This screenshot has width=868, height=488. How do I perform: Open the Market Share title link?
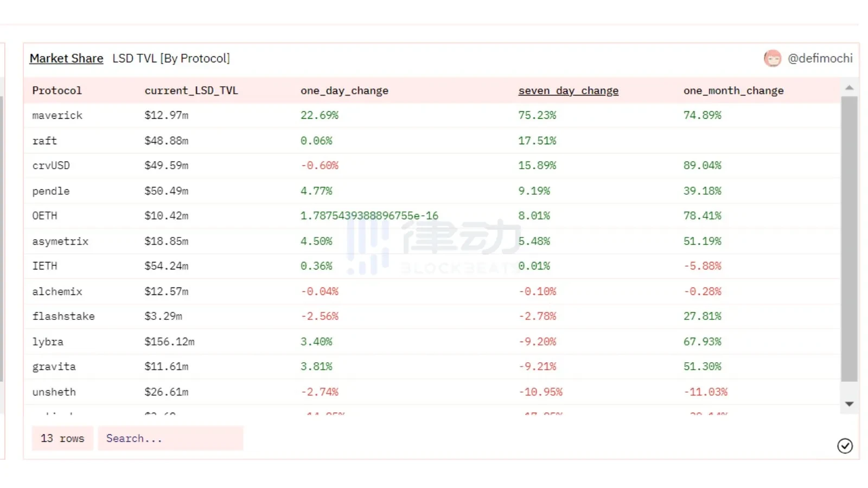(66, 58)
